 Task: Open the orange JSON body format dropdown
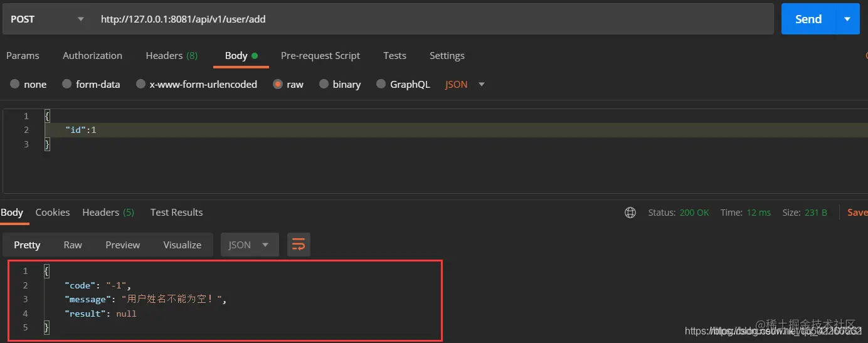coord(465,84)
